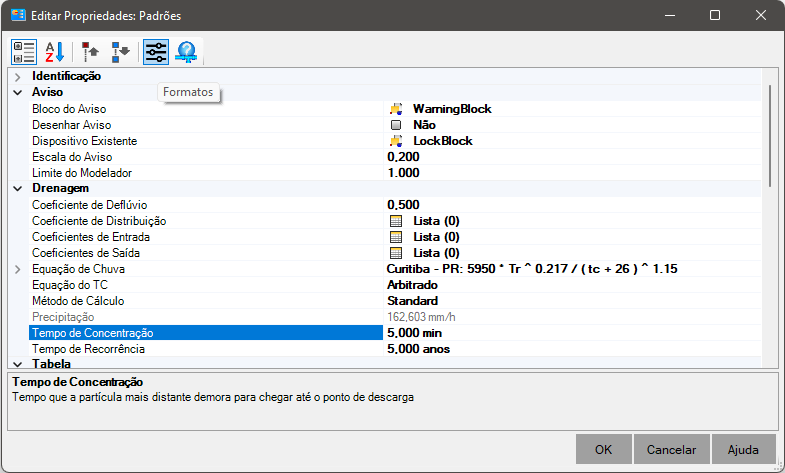Select the highlighted Tempo de Concentração label
This screenshot has width=785, height=473.
[x=93, y=333]
